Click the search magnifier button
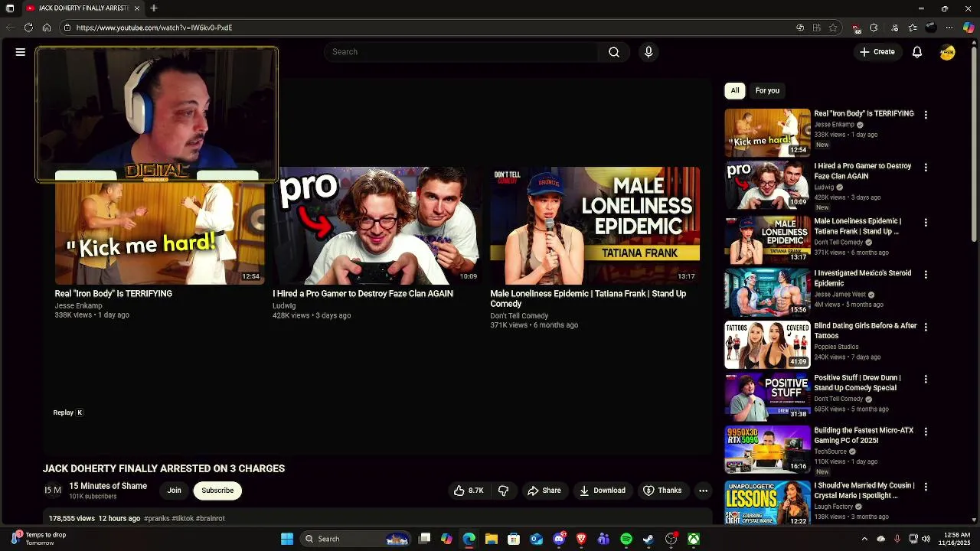 [614, 52]
